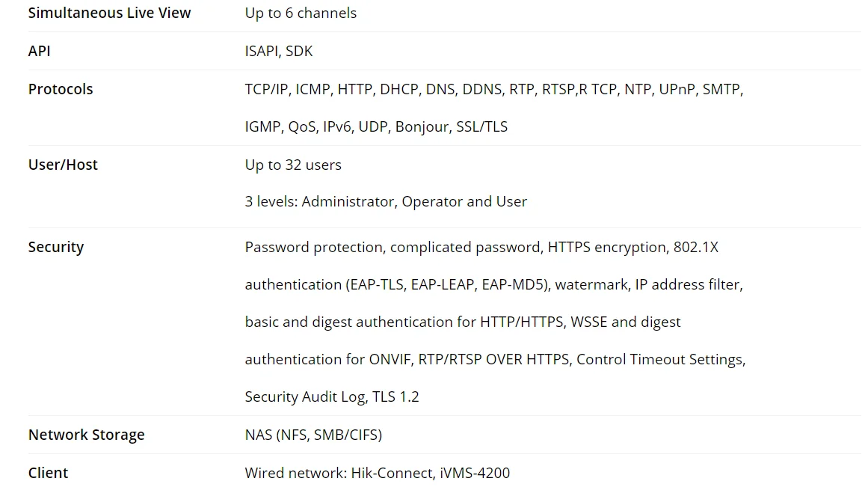The image size is (868, 496).
Task: Click the "NAS (NFS, SMB/CIFS)" value
Action: (313, 435)
